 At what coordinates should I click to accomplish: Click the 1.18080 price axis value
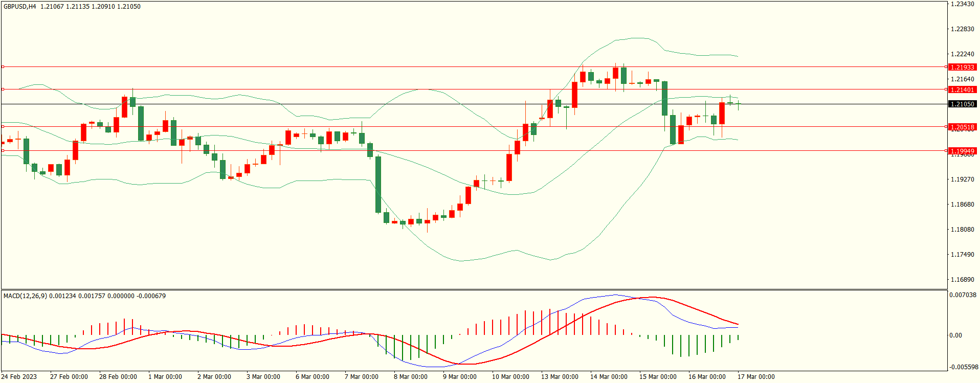[962, 230]
